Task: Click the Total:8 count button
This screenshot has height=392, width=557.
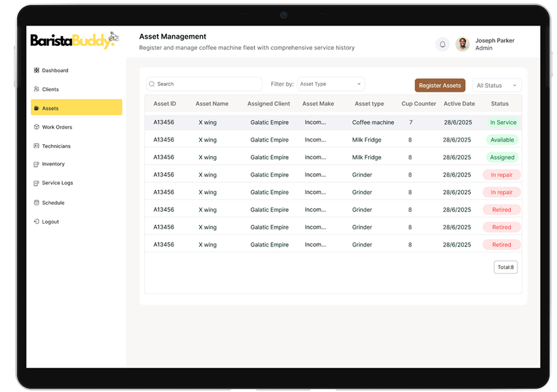Action: pyautogui.click(x=505, y=267)
